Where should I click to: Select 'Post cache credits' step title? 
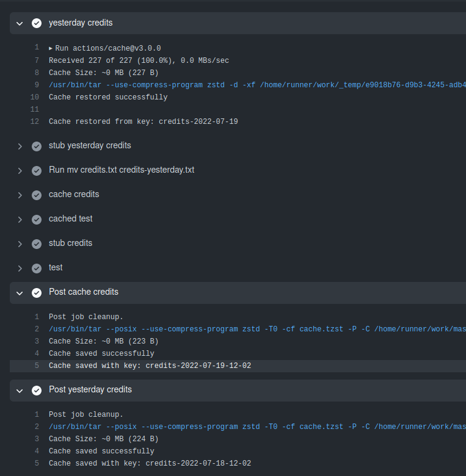click(84, 292)
